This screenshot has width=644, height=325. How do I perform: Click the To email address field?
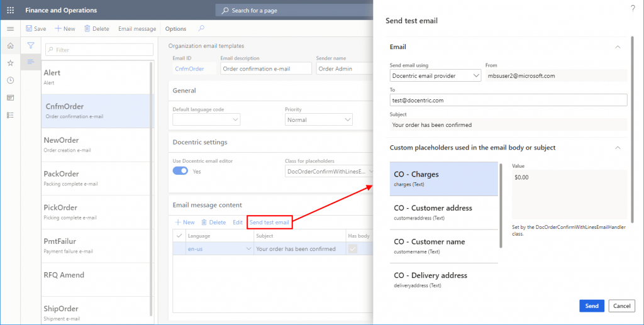coord(508,100)
